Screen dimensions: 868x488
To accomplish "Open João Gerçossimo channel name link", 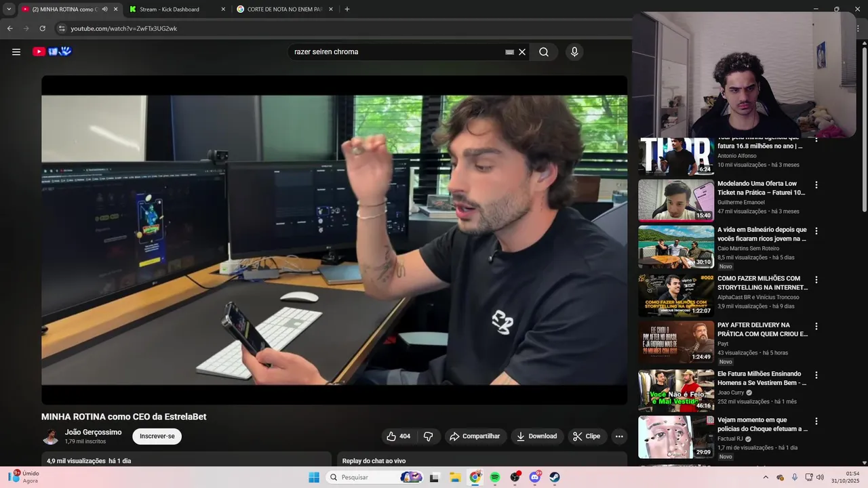I will click(93, 432).
